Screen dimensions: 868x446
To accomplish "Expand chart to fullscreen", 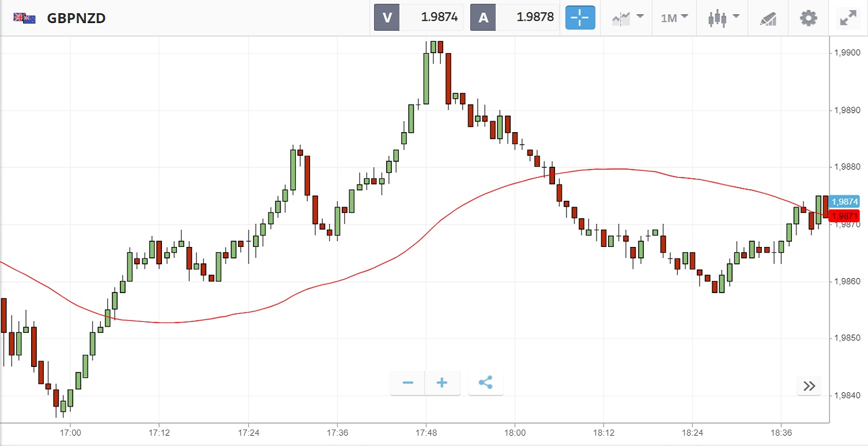I will click(x=848, y=18).
